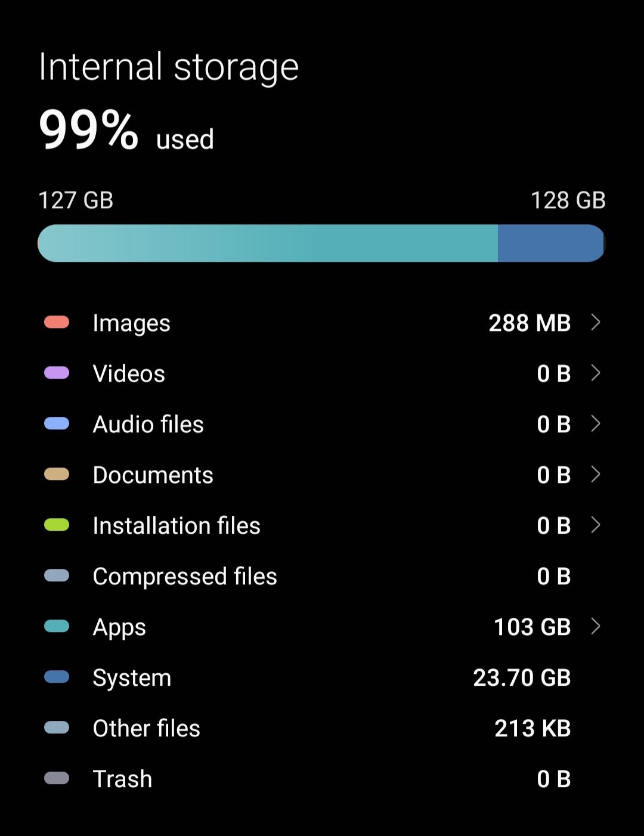Expand the Apps chevron arrow
This screenshot has width=644, height=836.
click(595, 627)
